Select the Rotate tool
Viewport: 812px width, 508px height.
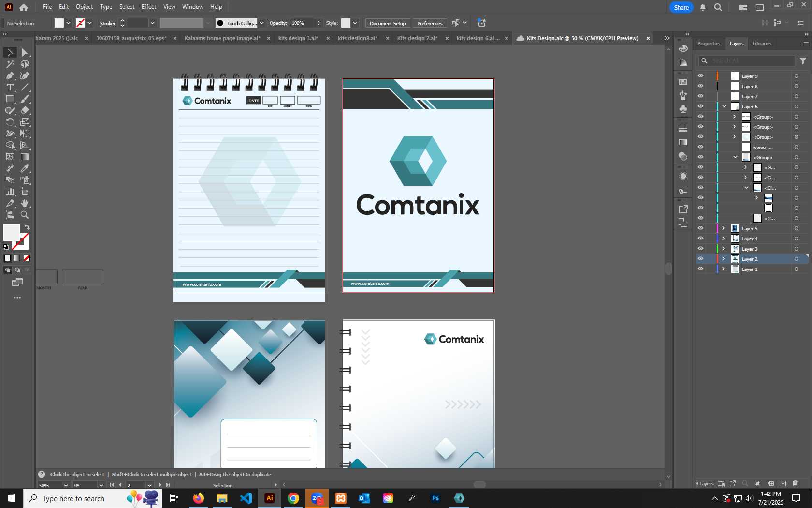pyautogui.click(x=10, y=122)
